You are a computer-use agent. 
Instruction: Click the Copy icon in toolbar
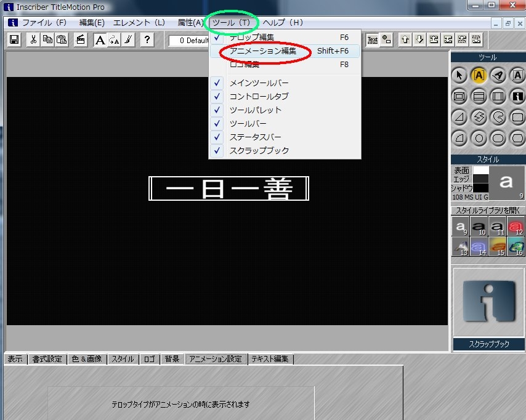point(47,39)
